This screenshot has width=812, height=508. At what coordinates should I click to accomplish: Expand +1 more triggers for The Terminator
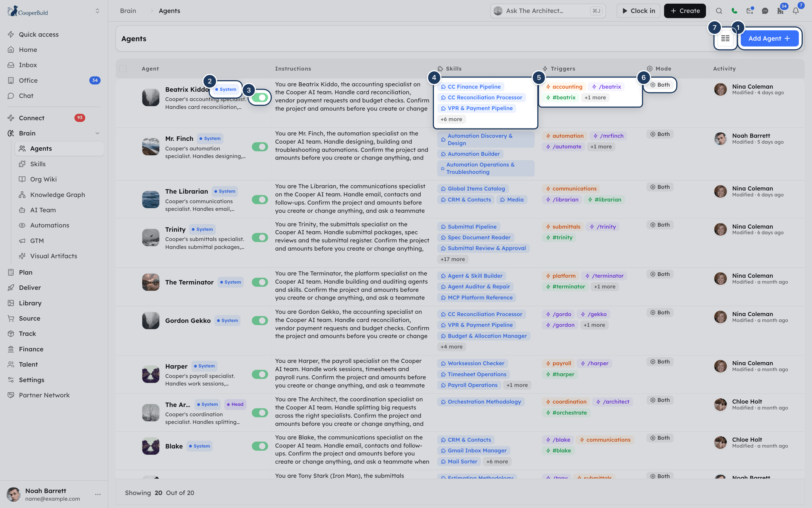pos(605,287)
